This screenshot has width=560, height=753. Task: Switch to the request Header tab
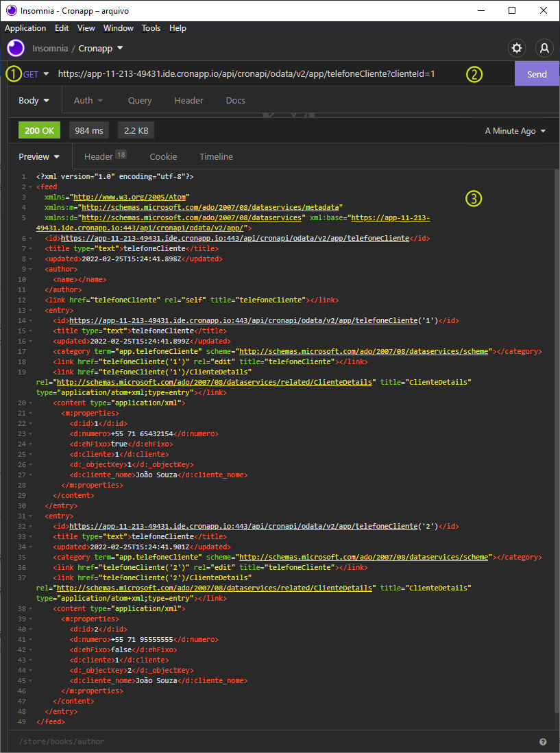pos(188,100)
